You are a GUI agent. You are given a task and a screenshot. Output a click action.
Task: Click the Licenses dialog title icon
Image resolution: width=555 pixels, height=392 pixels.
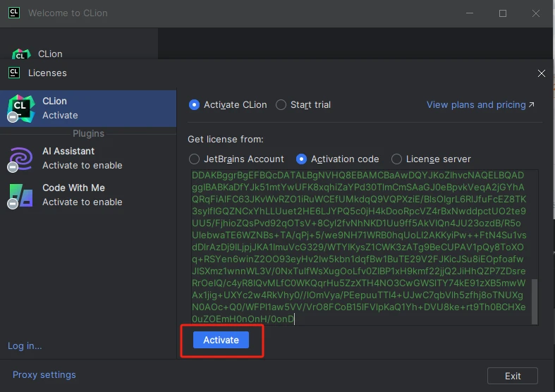tap(13, 73)
